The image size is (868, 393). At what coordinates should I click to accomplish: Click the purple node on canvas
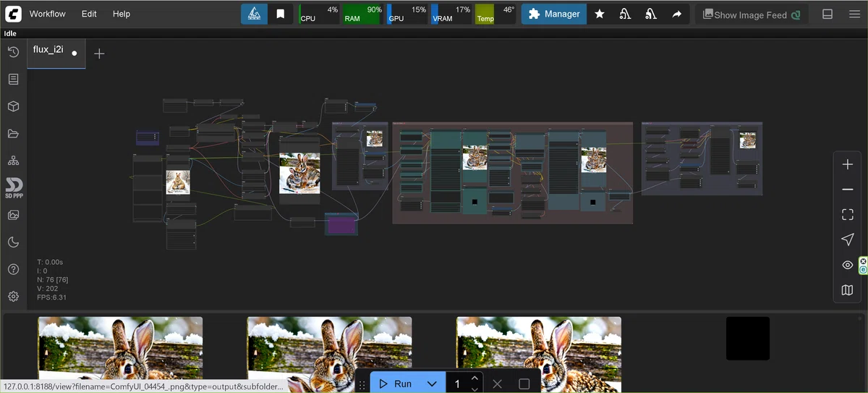coord(341,224)
